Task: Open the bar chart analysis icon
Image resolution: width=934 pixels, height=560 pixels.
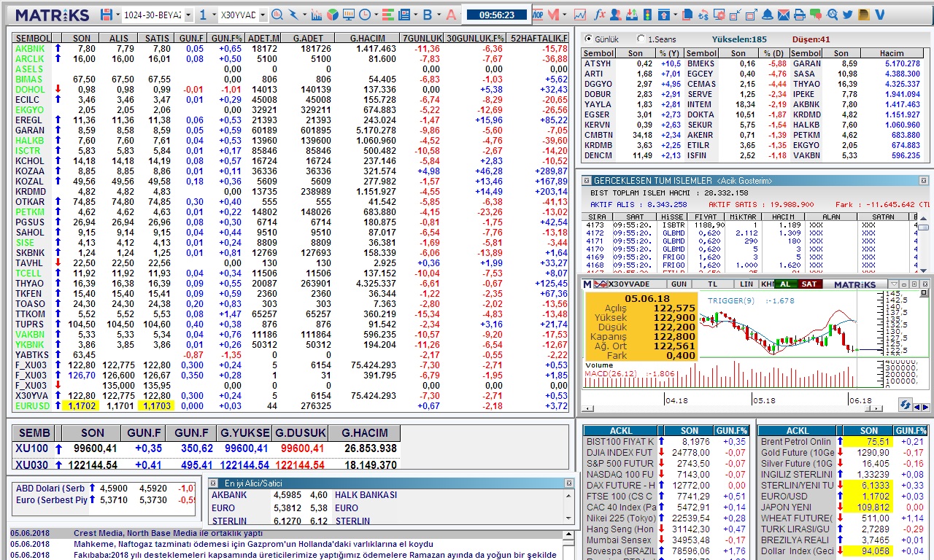Action: click(x=317, y=15)
